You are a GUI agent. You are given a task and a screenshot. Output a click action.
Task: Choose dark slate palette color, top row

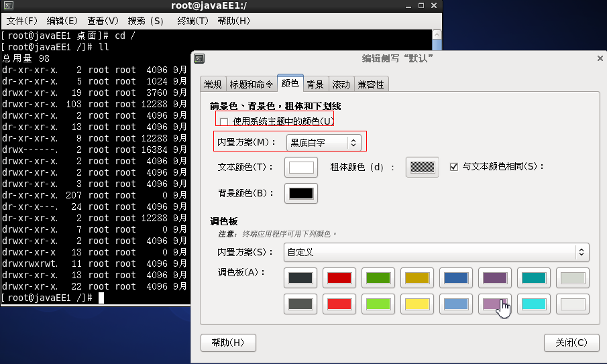(300, 278)
